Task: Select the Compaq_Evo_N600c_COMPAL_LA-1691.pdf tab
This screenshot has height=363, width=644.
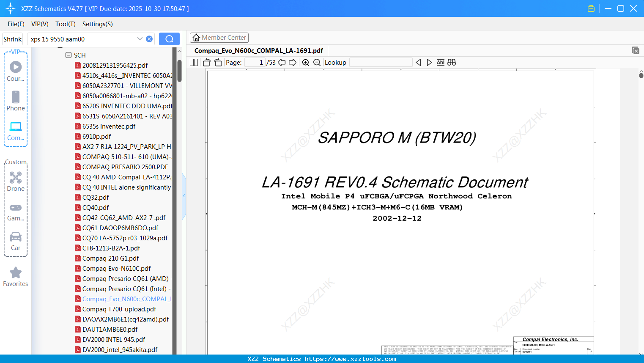Action: click(259, 51)
